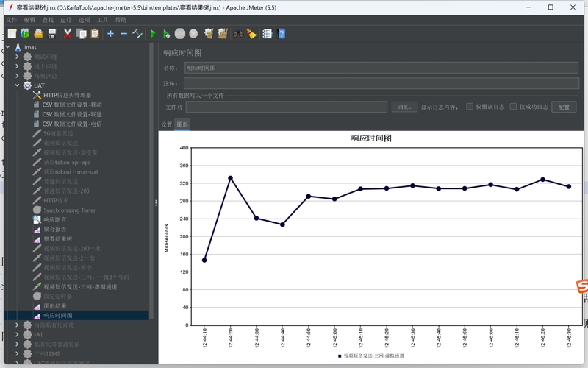Click the Open file folder icon
The height and width of the screenshot is (368, 588).
39,34
